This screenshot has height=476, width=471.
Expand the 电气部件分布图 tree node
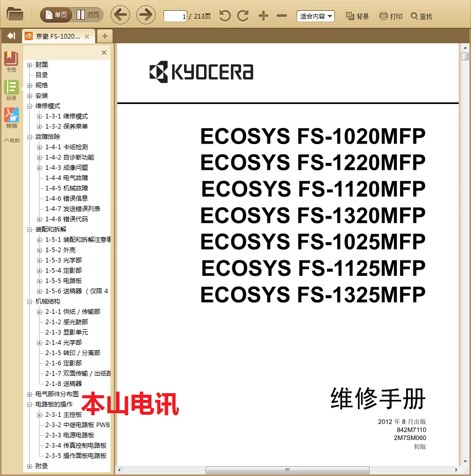pos(29,394)
